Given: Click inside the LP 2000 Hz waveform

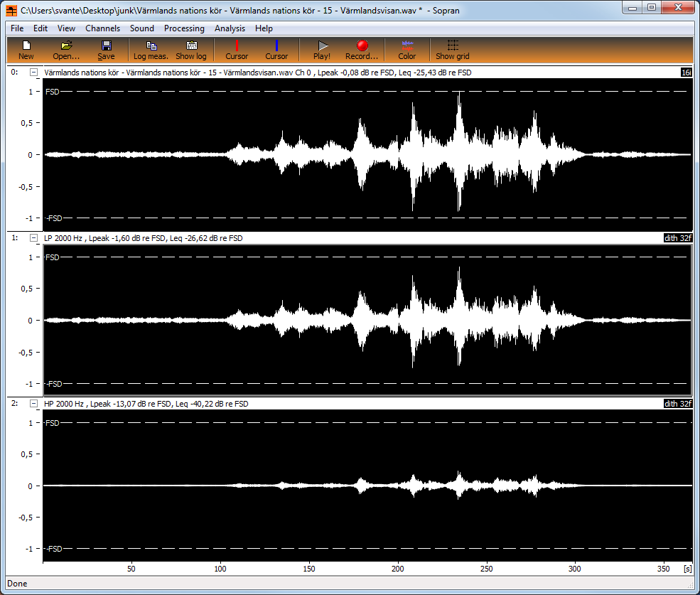Looking at the screenshot, I should pyautogui.click(x=367, y=321).
